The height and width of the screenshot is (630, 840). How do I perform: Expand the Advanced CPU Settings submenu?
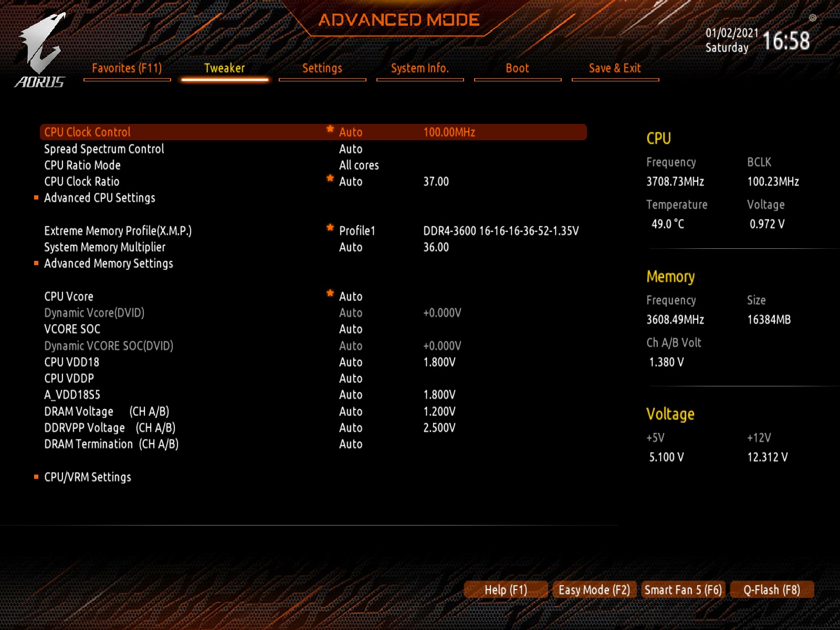(x=100, y=198)
